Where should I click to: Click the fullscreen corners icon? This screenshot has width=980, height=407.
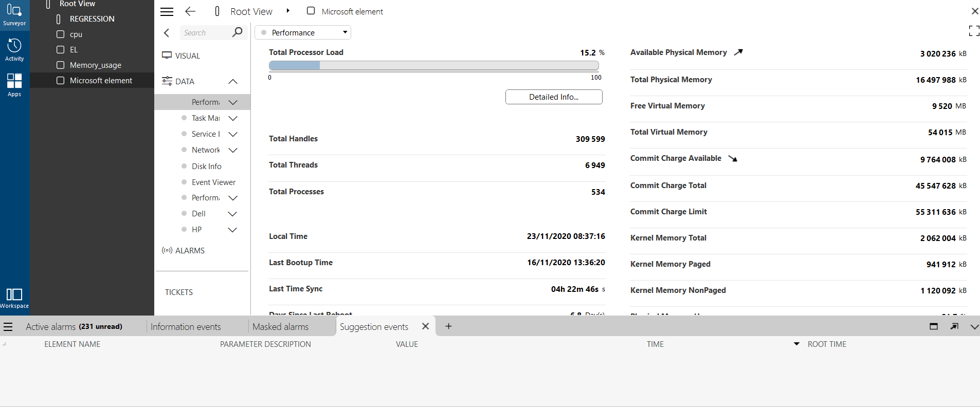coord(974,31)
